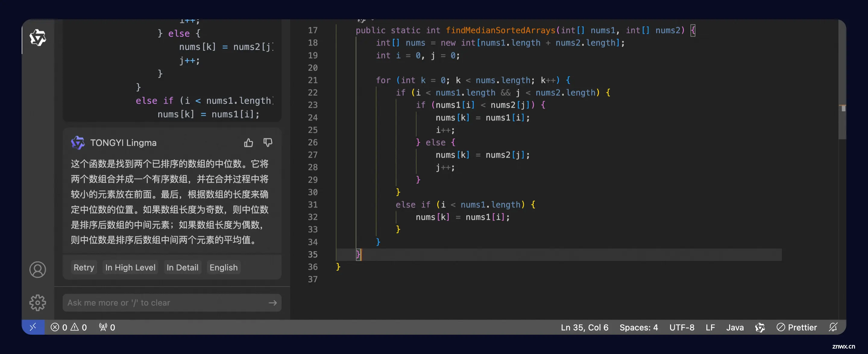
Task: Click line number 36 in the gutter
Action: click(312, 267)
